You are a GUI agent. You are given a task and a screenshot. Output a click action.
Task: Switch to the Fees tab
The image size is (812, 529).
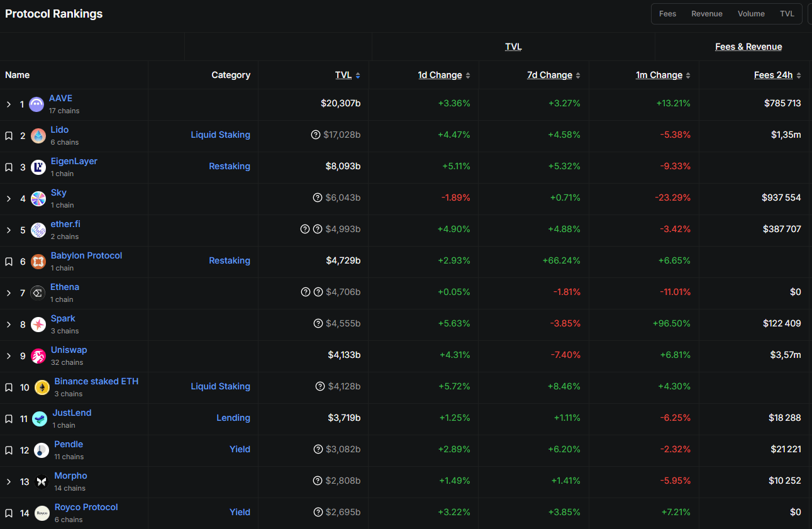(x=667, y=14)
